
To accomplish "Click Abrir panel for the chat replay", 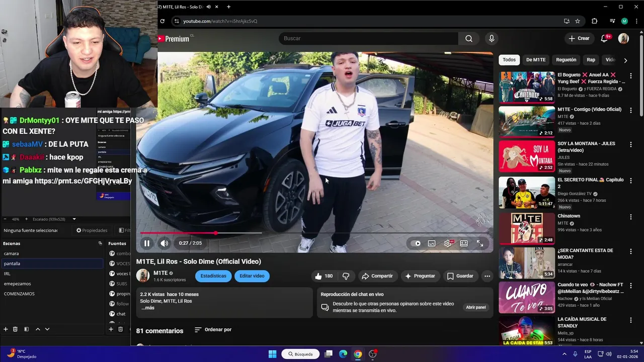I will point(475,307).
